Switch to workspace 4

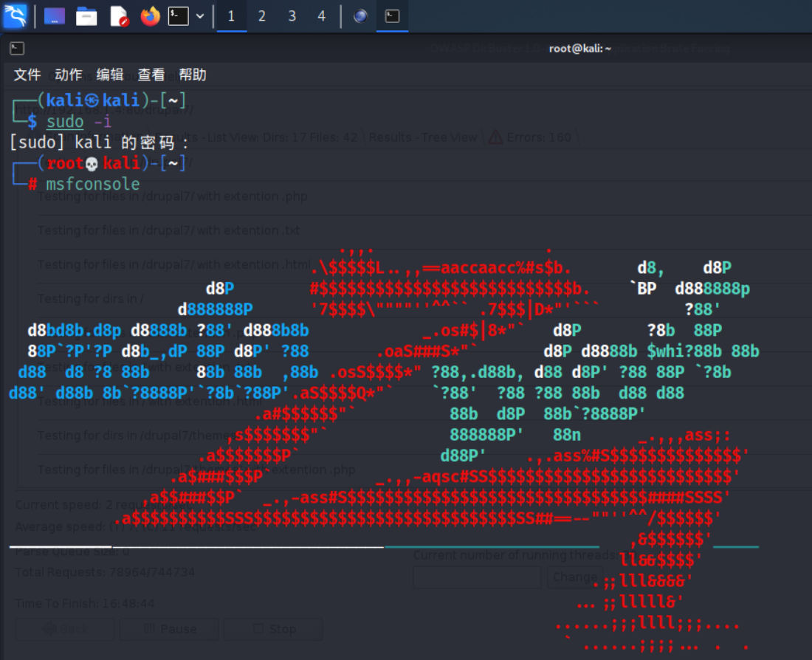coord(322,16)
